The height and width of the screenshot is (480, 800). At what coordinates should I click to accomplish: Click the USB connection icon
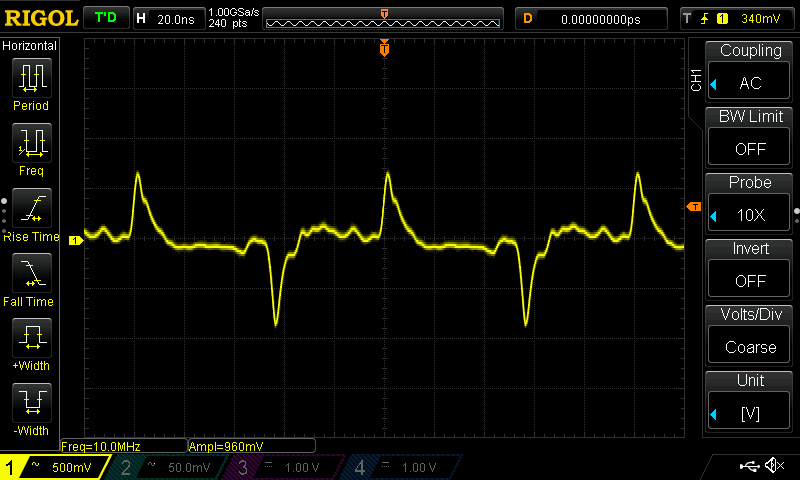pos(749,465)
